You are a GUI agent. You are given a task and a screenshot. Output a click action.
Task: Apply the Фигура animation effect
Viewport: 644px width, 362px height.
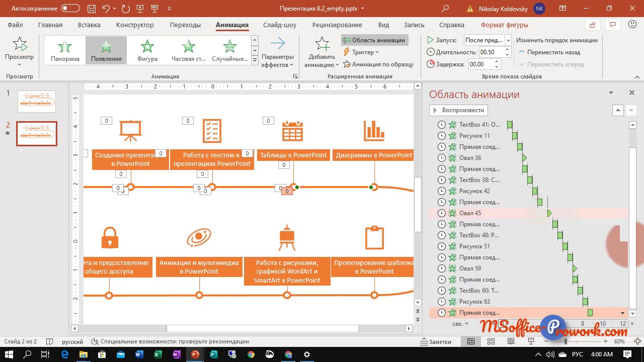[147, 49]
